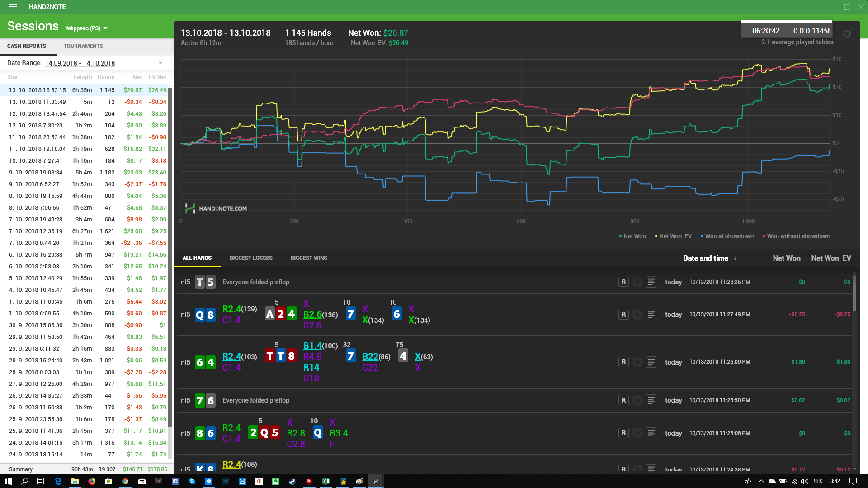The image size is (868, 488).
Task: Open the session graph settings gear
Action: point(847,34)
